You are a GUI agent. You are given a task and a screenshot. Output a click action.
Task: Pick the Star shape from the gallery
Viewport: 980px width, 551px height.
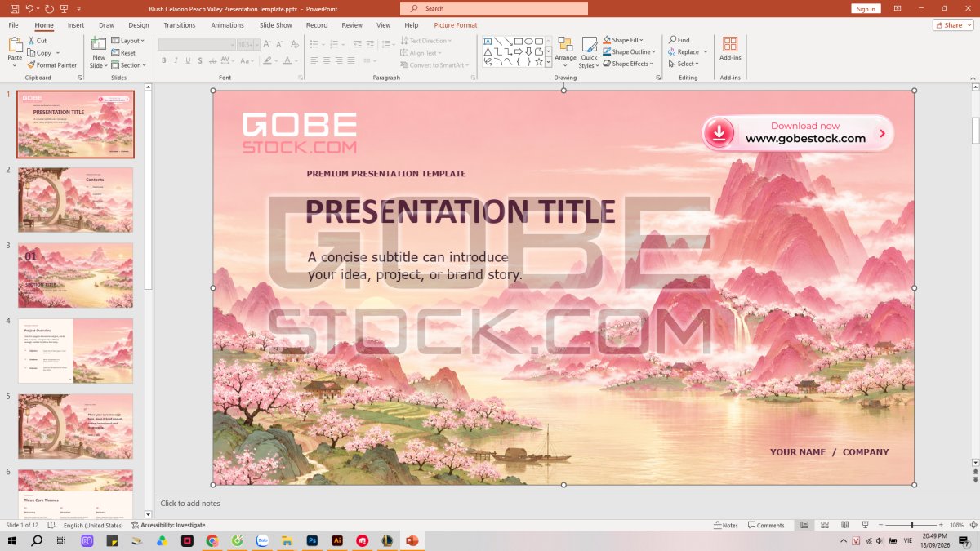[x=539, y=61]
